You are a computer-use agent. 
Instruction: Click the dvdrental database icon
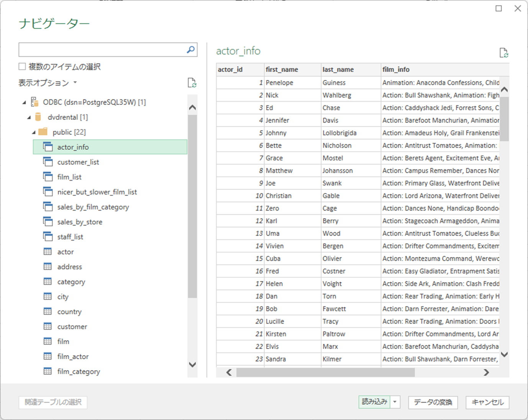pyautogui.click(x=38, y=117)
